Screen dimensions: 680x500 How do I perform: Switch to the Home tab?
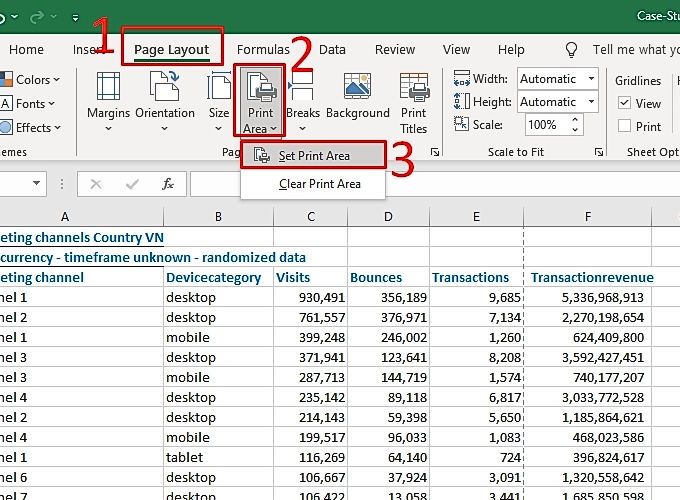pyautogui.click(x=26, y=49)
